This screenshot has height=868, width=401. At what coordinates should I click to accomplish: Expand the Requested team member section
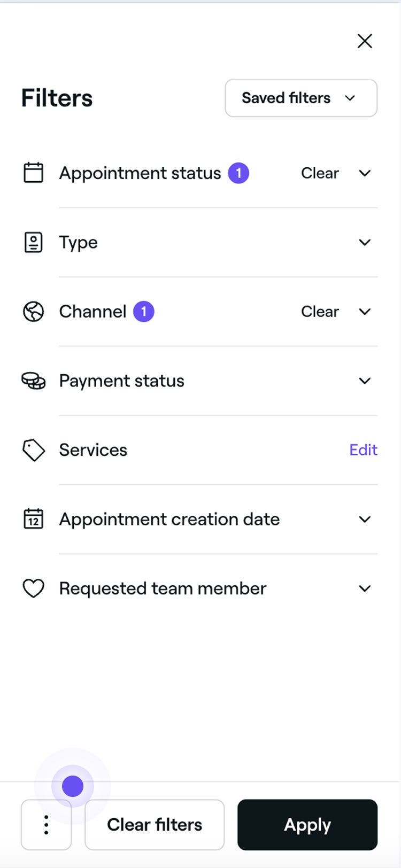click(365, 588)
